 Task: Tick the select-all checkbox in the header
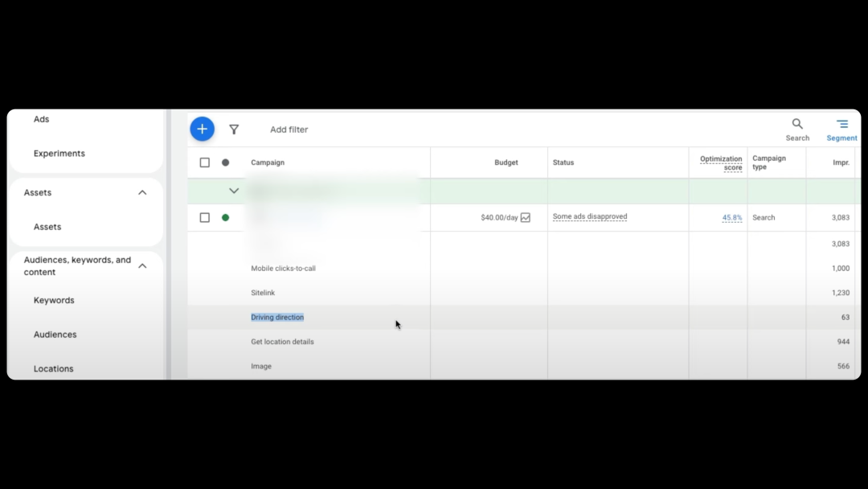[x=205, y=162]
